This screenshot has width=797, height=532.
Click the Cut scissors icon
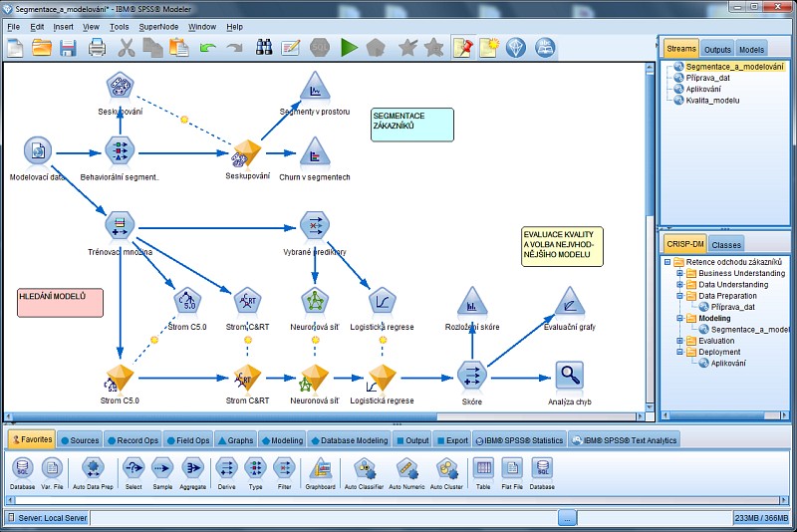(x=127, y=48)
